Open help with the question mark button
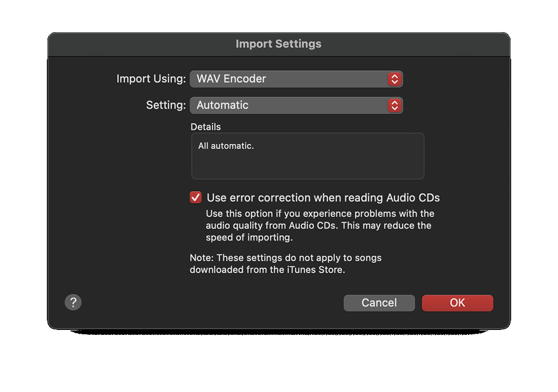Viewport: 558px width, 392px height. click(x=73, y=302)
